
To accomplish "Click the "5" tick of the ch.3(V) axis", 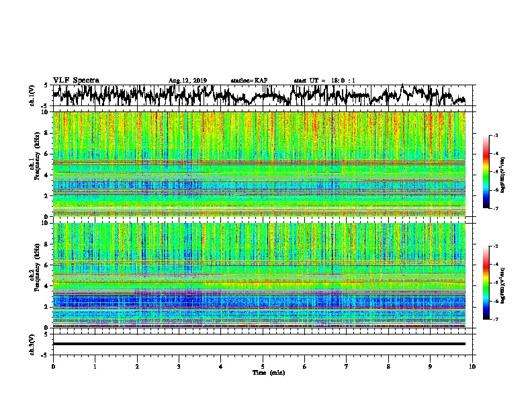I will pyautogui.click(x=46, y=334).
